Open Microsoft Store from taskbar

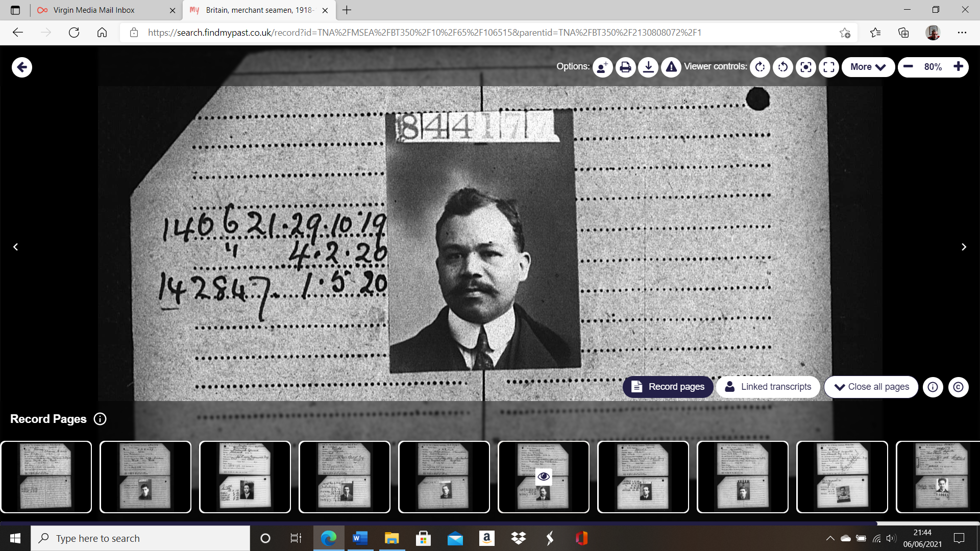423,538
